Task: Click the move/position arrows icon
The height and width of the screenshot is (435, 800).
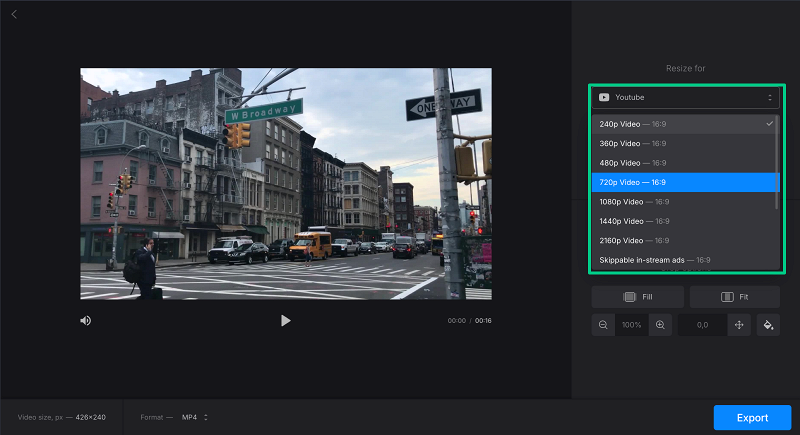Action: 739,325
